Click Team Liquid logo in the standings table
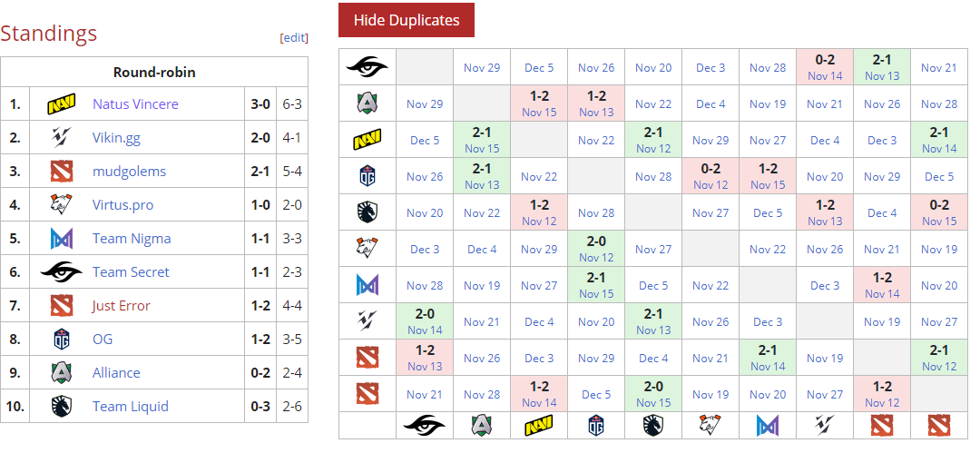Viewport: 980px width, 453px height. [x=61, y=407]
